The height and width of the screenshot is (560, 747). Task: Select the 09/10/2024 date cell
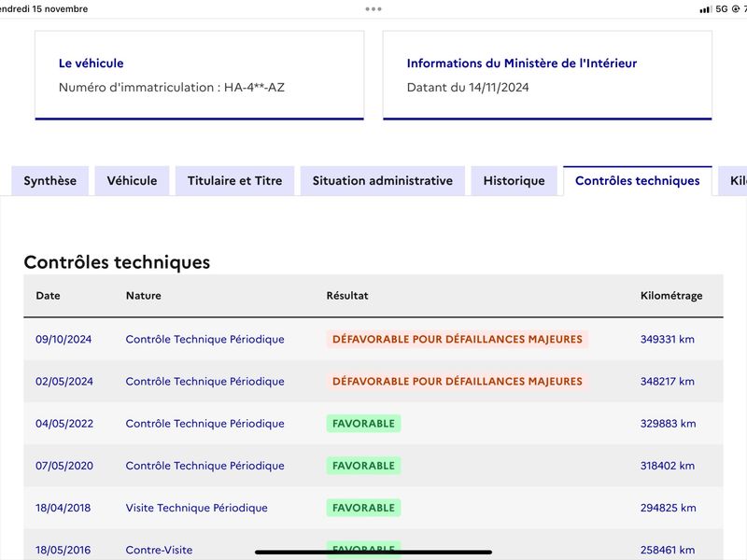pos(63,340)
